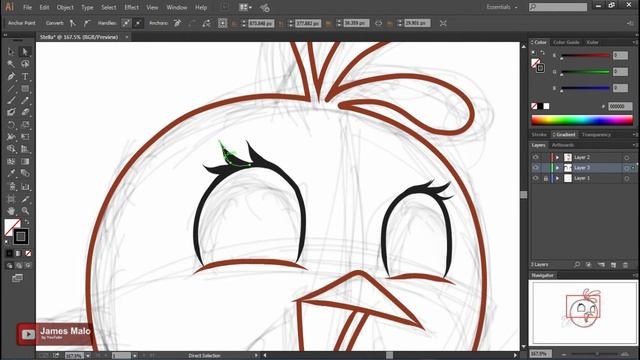Image resolution: width=640 pixels, height=360 pixels.
Task: Click the Draw Normal mode button
Action: [x=9, y=266]
